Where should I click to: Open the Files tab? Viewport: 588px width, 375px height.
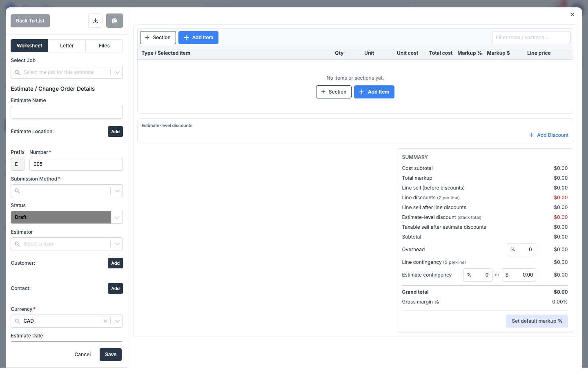coord(104,46)
